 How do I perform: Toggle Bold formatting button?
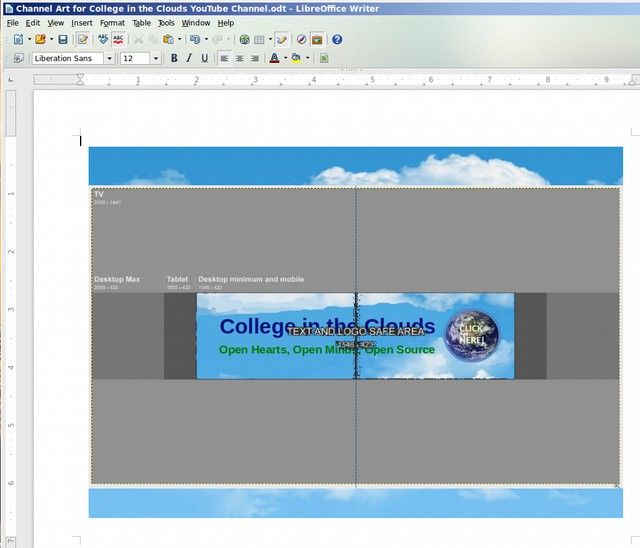[174, 59]
